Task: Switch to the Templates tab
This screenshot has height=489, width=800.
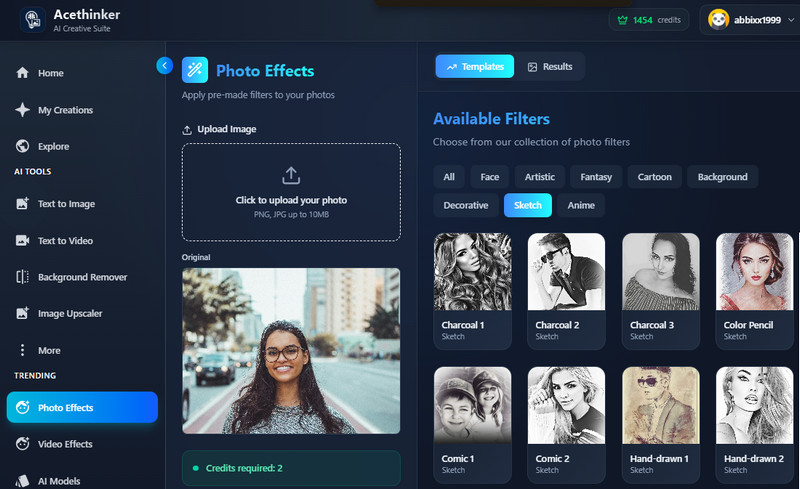Action: click(x=475, y=66)
